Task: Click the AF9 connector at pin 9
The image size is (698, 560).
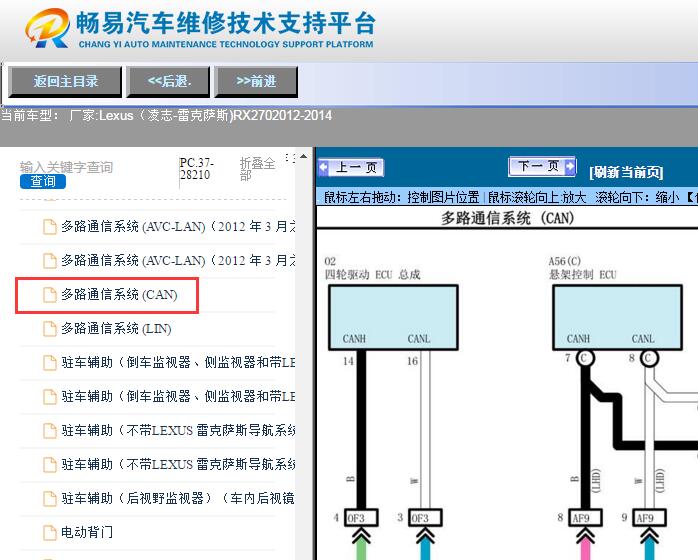Action: [x=650, y=518]
